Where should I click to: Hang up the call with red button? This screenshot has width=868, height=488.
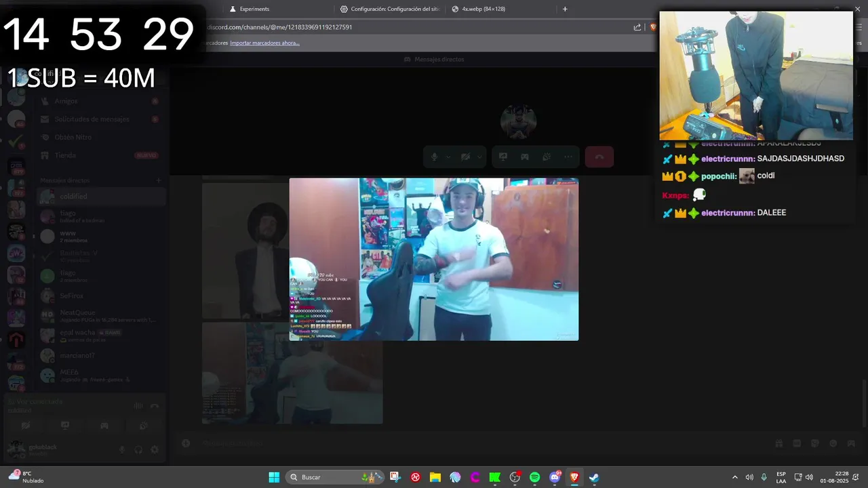[599, 157]
